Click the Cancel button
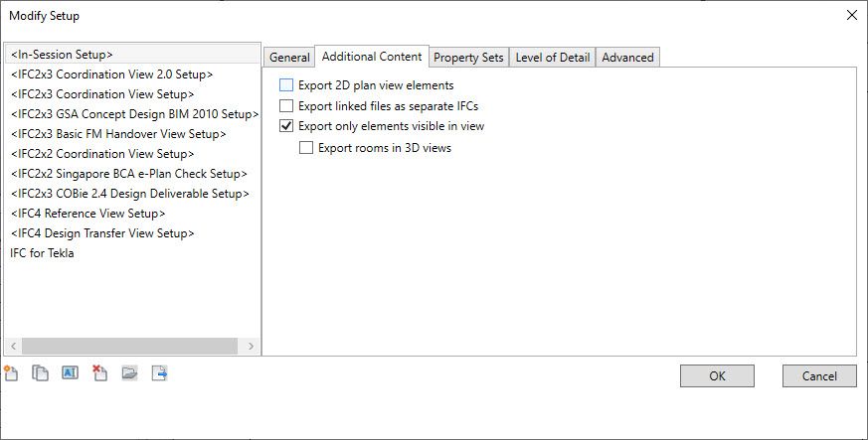Image resolution: width=868 pixels, height=440 pixels. (819, 375)
